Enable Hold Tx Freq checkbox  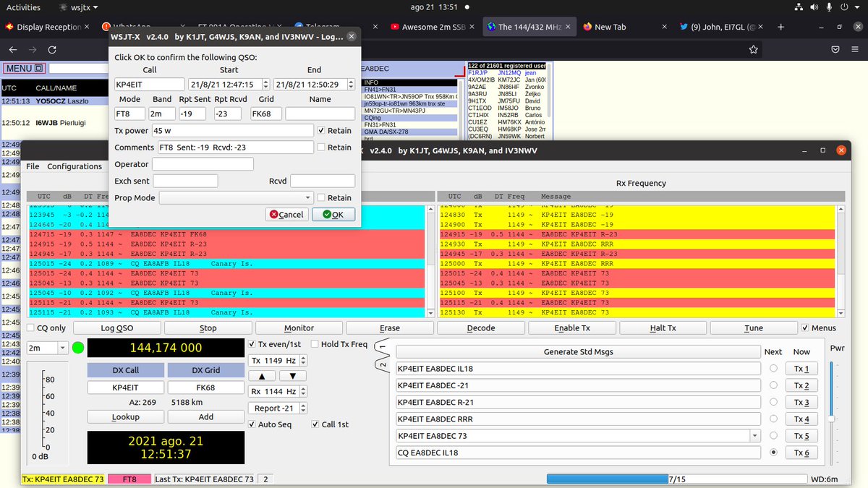point(314,344)
